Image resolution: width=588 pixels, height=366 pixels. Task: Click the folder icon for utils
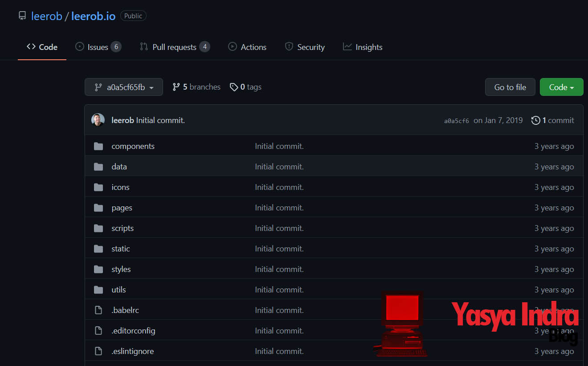[x=98, y=290]
